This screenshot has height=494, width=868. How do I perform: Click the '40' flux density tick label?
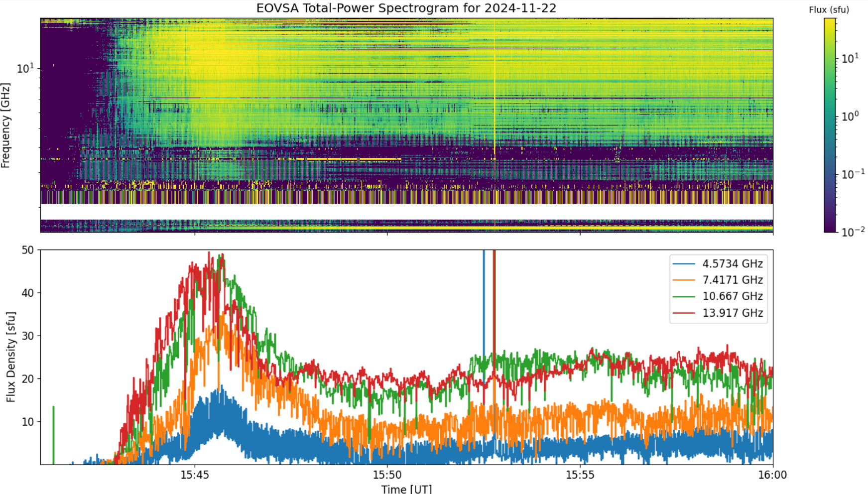coord(28,293)
